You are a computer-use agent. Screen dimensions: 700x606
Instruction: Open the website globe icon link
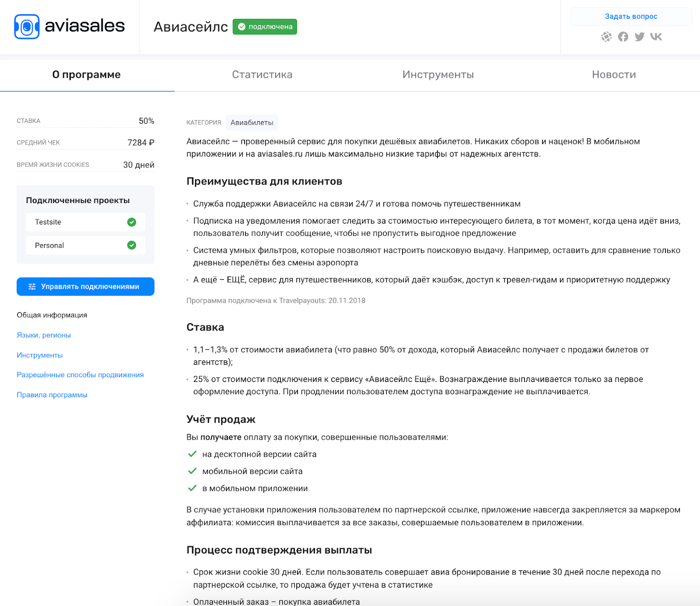coord(606,37)
